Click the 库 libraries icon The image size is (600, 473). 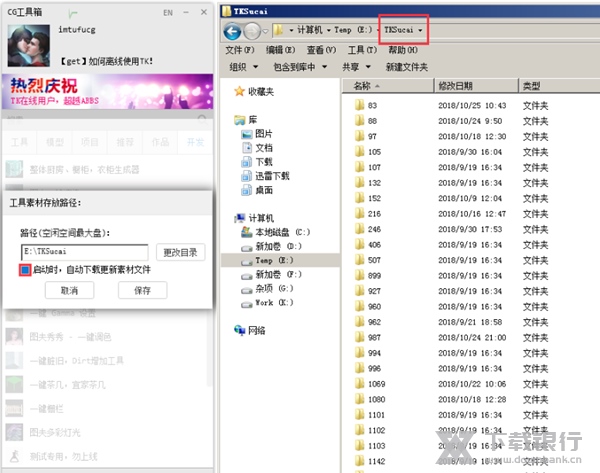tap(240, 120)
